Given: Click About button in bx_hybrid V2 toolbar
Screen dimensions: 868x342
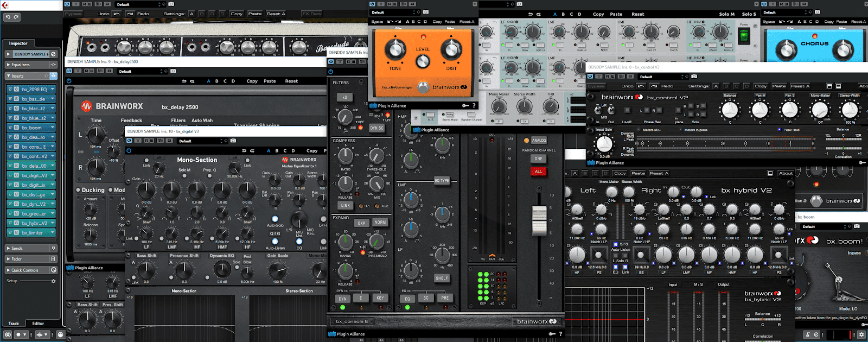Looking at the screenshot, I should [x=786, y=173].
